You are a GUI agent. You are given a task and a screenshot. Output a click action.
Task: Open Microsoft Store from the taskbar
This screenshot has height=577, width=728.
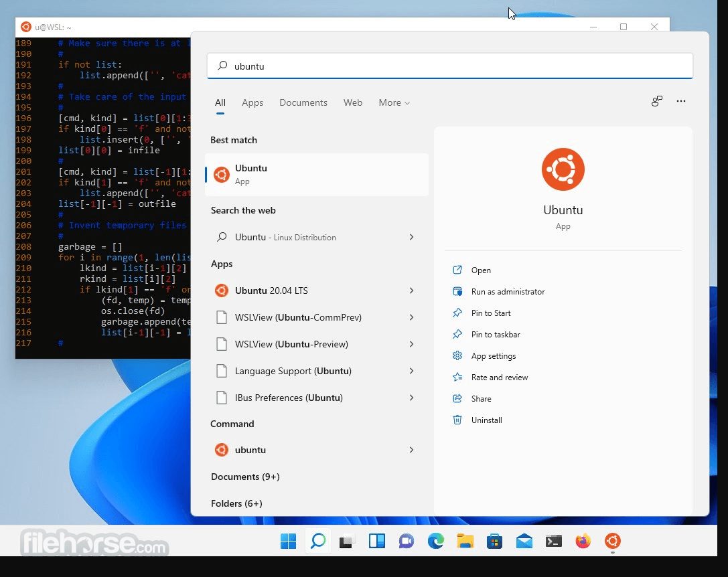point(494,542)
